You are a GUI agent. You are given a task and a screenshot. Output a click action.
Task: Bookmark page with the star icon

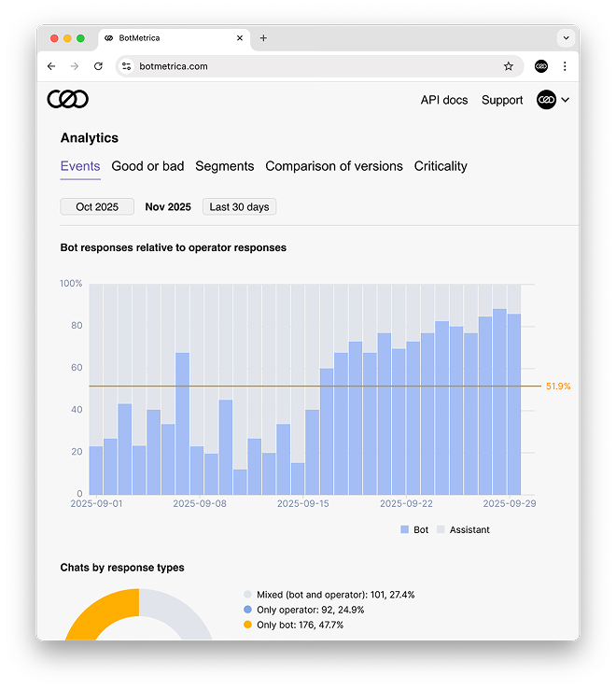coord(509,66)
